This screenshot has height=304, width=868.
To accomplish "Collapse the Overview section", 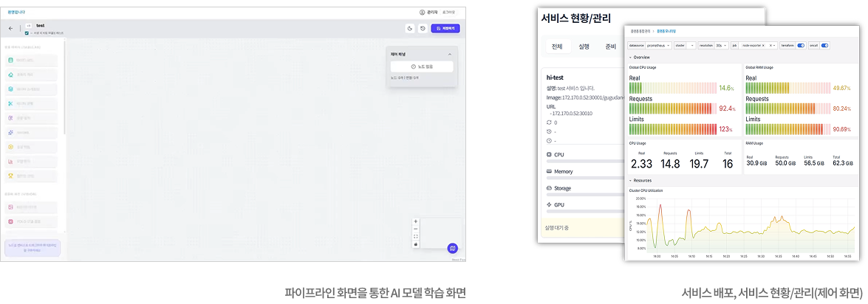I will coord(630,57).
